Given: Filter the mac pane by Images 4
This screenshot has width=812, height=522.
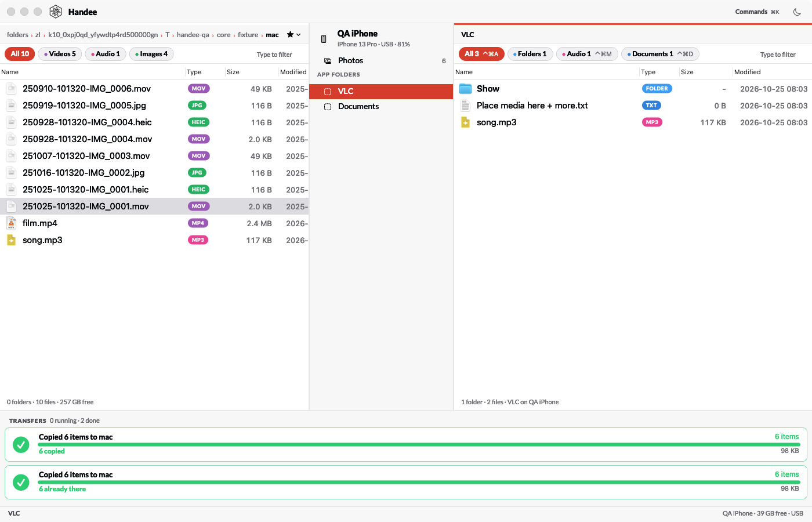Looking at the screenshot, I should click(151, 54).
